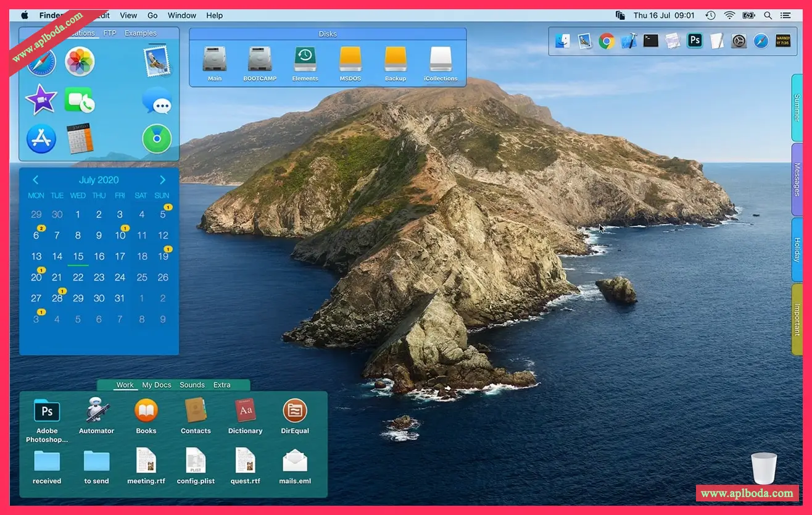Expand the Holiday side tab
Image resolution: width=812 pixels, height=515 pixels.
click(x=797, y=249)
